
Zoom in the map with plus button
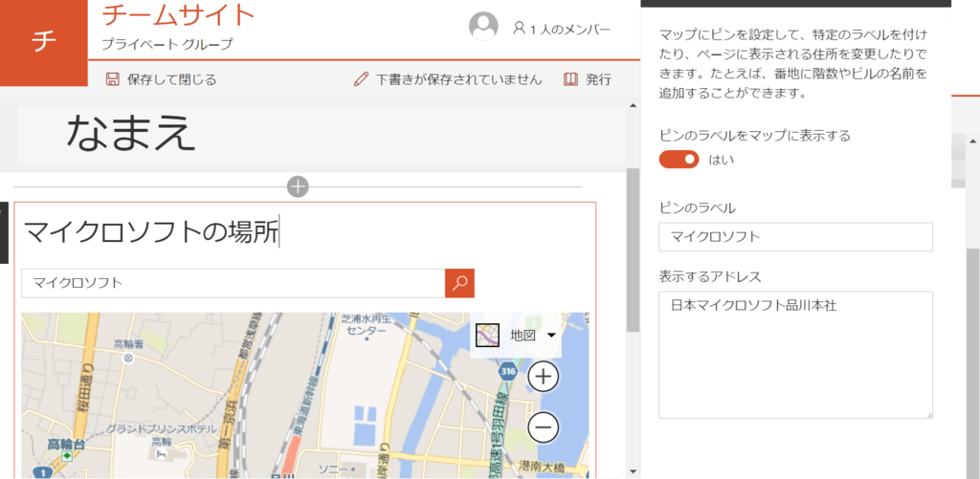click(544, 377)
